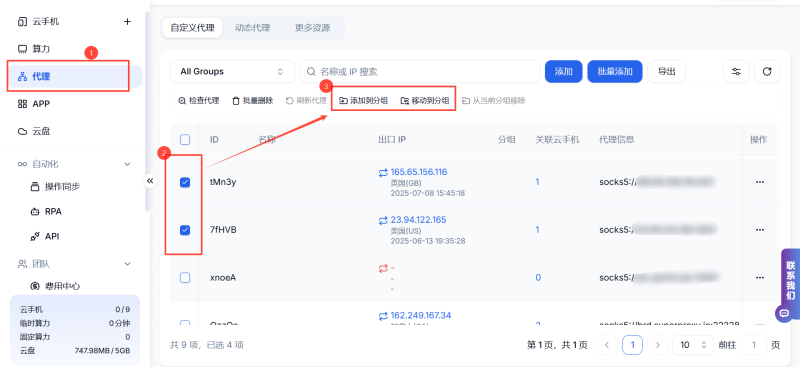Click the plus icon beside 云手机
Screen dimensions: 800x367
point(128,21)
